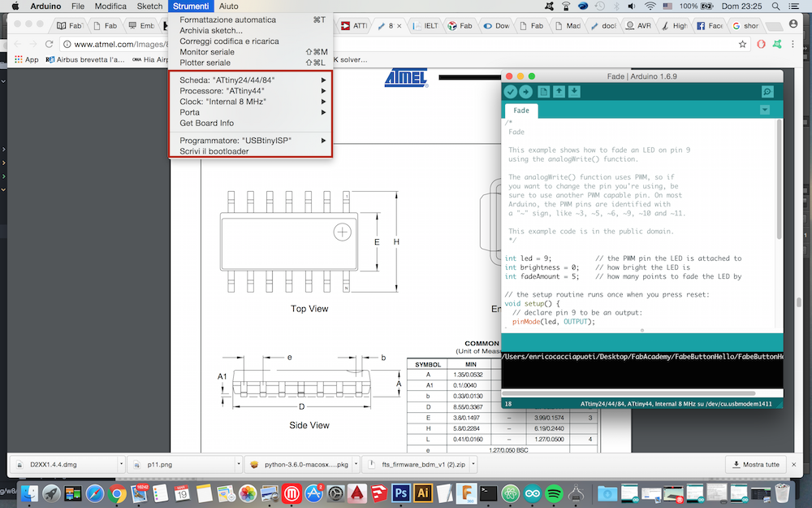Open the D2XX1.4.4.dmg downloaded file
812x508 pixels.
(x=65, y=464)
